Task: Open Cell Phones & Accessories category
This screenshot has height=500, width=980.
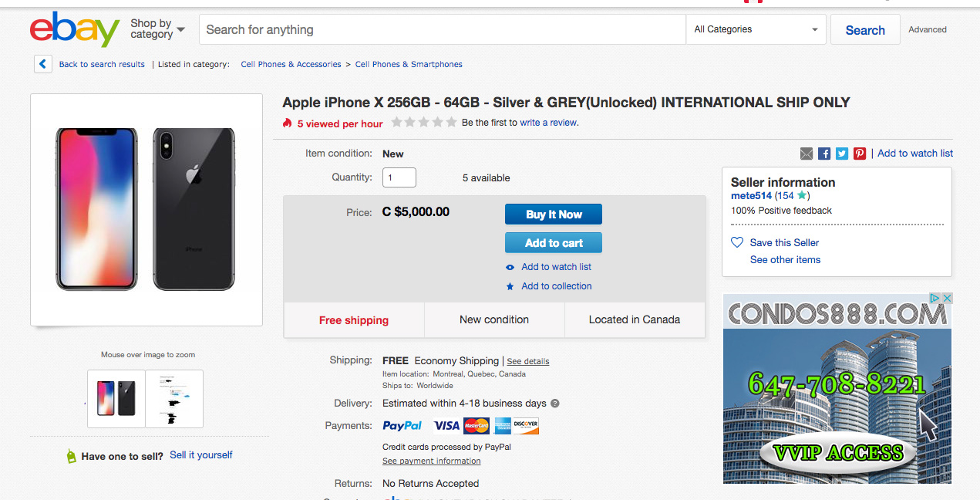Action: click(x=291, y=64)
